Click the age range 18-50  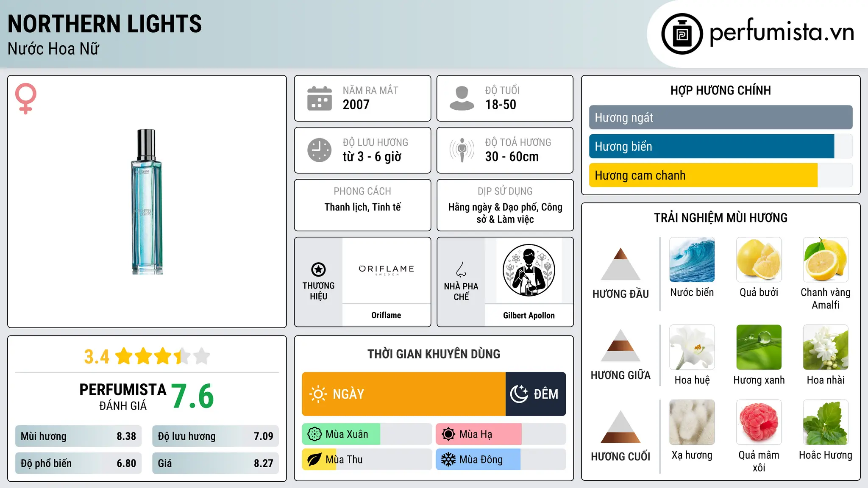(501, 104)
